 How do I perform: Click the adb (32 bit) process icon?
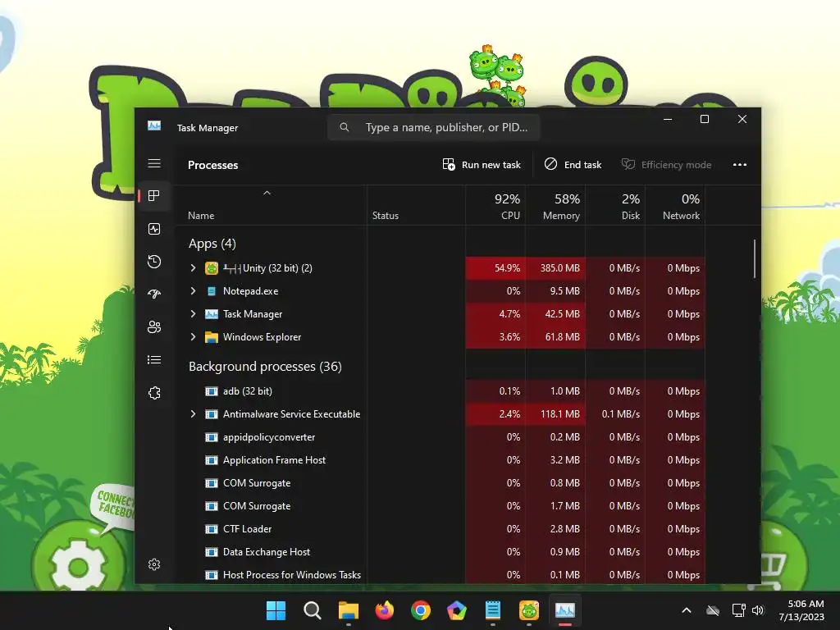[212, 391]
